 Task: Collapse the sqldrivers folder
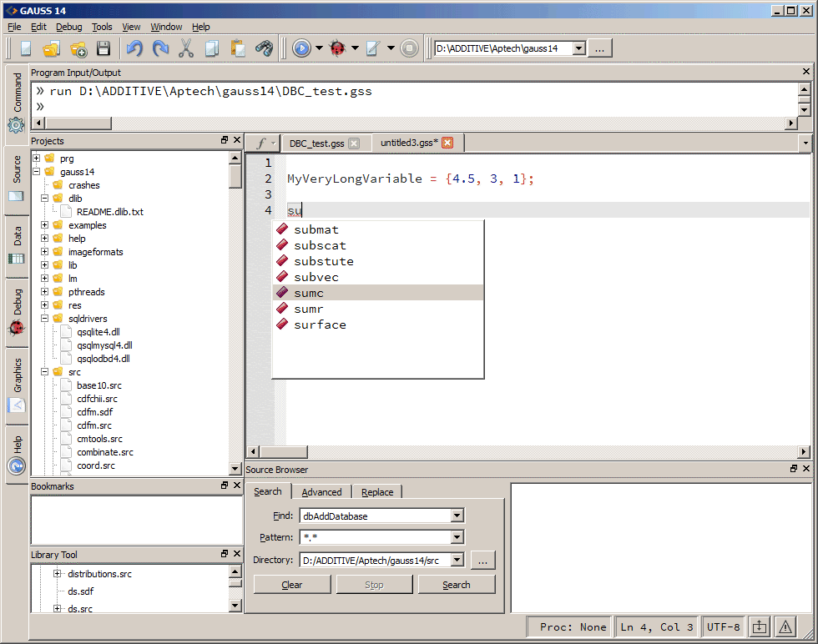[45, 318]
